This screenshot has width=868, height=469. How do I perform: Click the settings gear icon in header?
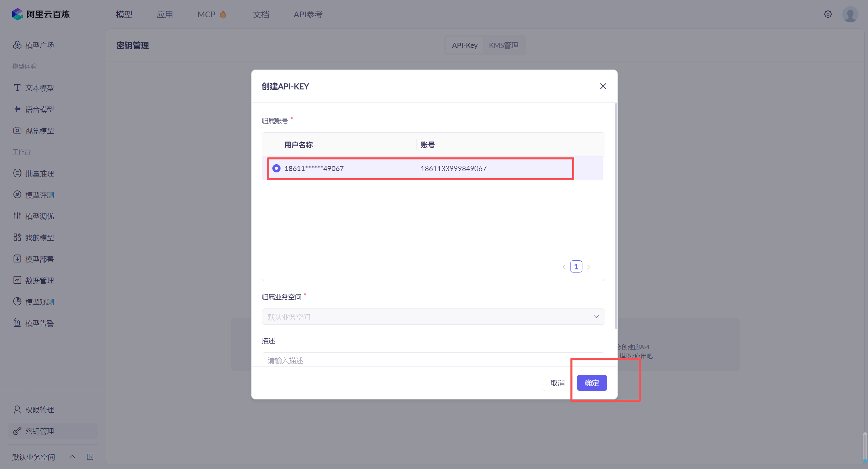828,14
